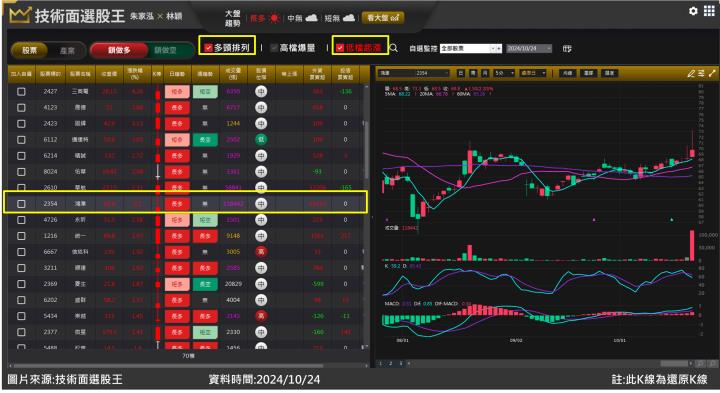This screenshot has width=720, height=393.
Task: Click the 中 position badge for stock 1216
Action: (261, 236)
